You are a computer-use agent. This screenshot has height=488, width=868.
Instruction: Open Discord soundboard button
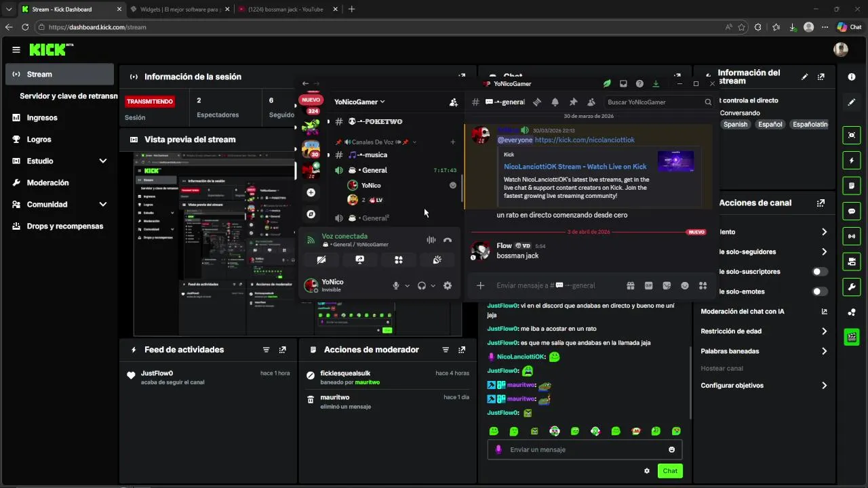437,260
